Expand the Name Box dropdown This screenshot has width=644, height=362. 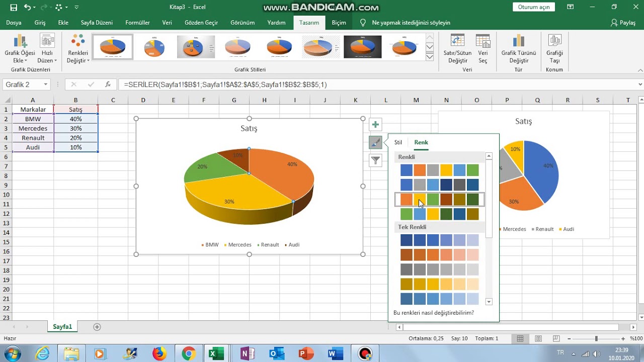tap(46, 84)
